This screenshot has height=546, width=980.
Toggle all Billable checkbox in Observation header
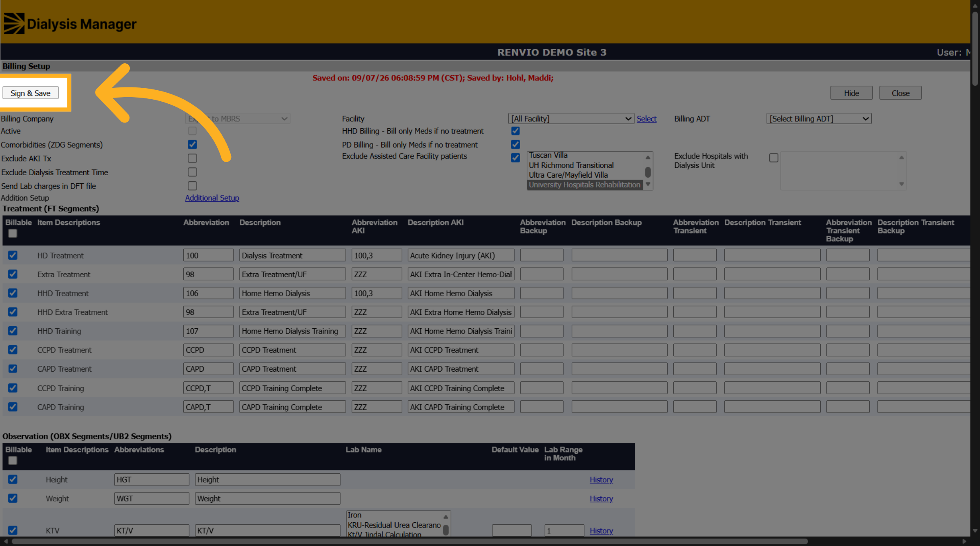[x=13, y=460]
